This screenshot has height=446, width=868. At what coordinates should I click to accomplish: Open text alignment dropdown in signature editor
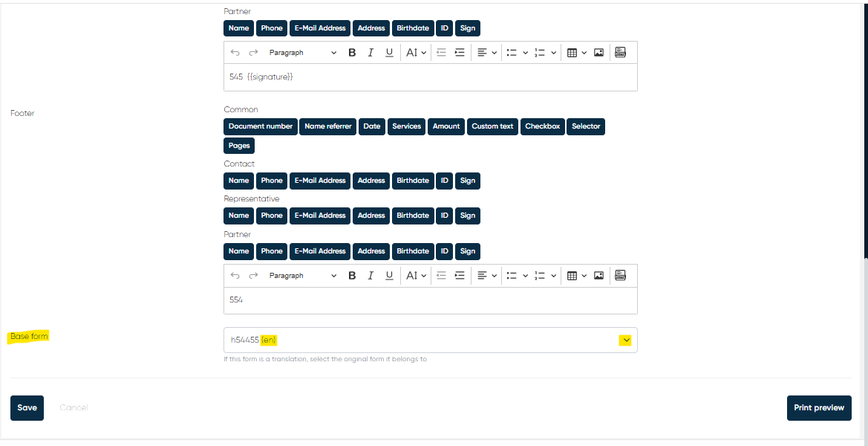pyautogui.click(x=486, y=53)
